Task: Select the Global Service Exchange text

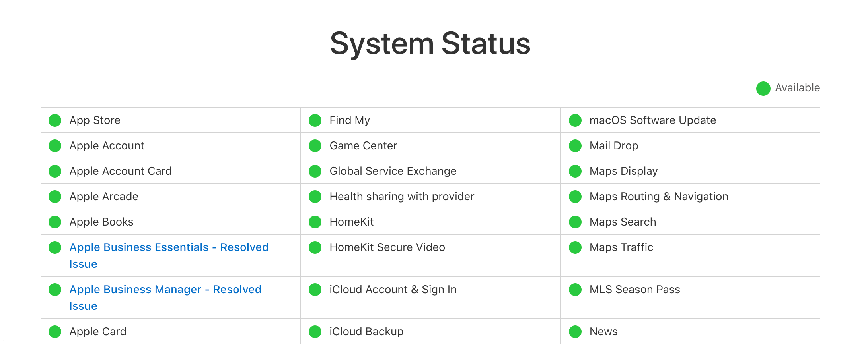Action: [x=393, y=171]
